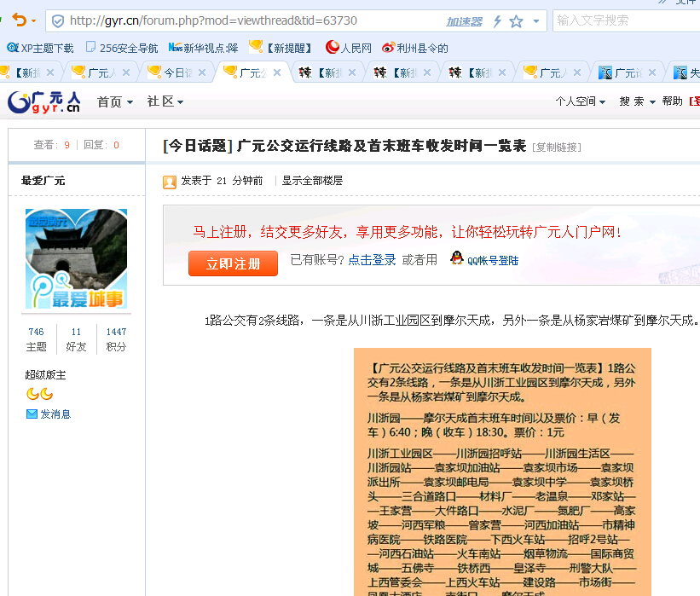
Task: Expand the 首页 navigation menu
Action: pos(115,101)
